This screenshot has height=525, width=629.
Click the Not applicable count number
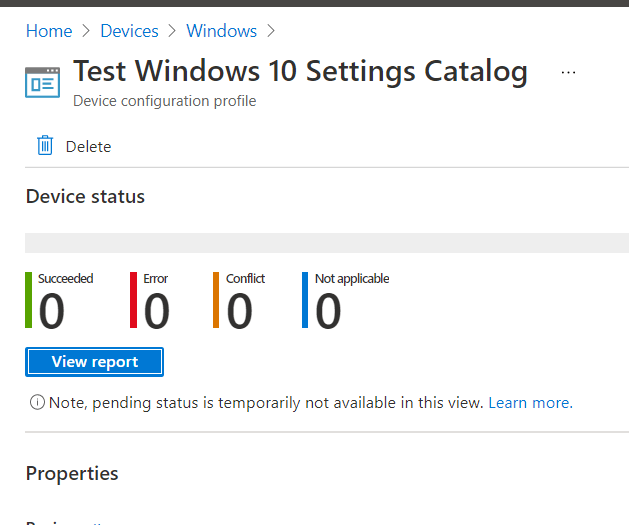click(328, 312)
